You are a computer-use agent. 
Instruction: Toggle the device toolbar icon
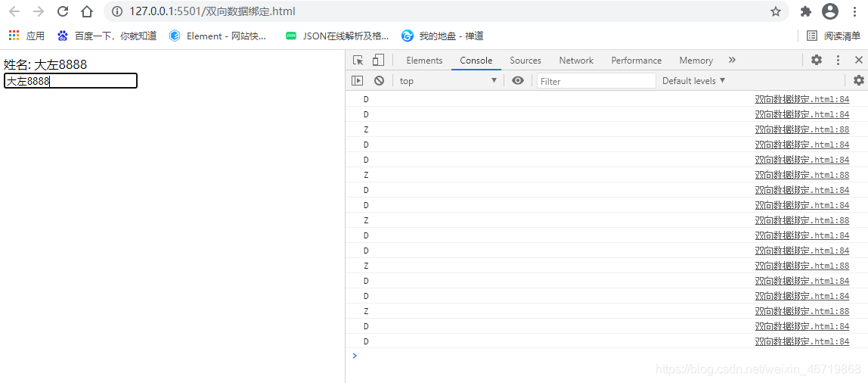(x=378, y=61)
